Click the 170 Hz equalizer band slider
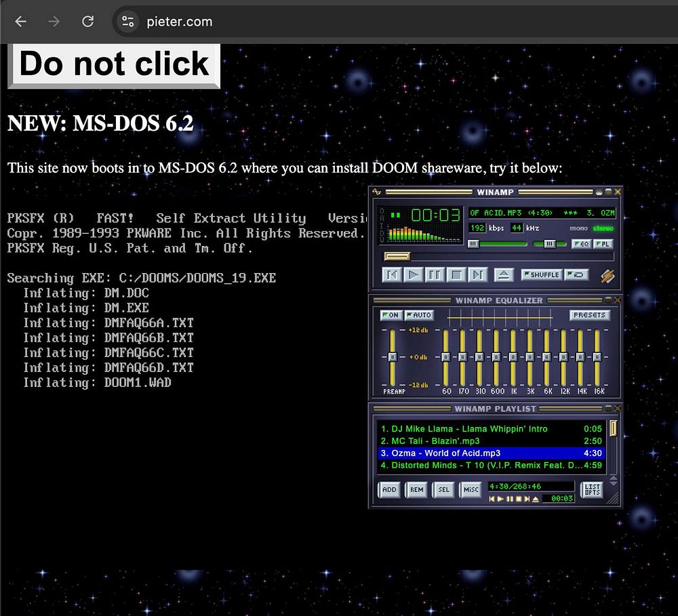This screenshot has width=678, height=616. 462,357
